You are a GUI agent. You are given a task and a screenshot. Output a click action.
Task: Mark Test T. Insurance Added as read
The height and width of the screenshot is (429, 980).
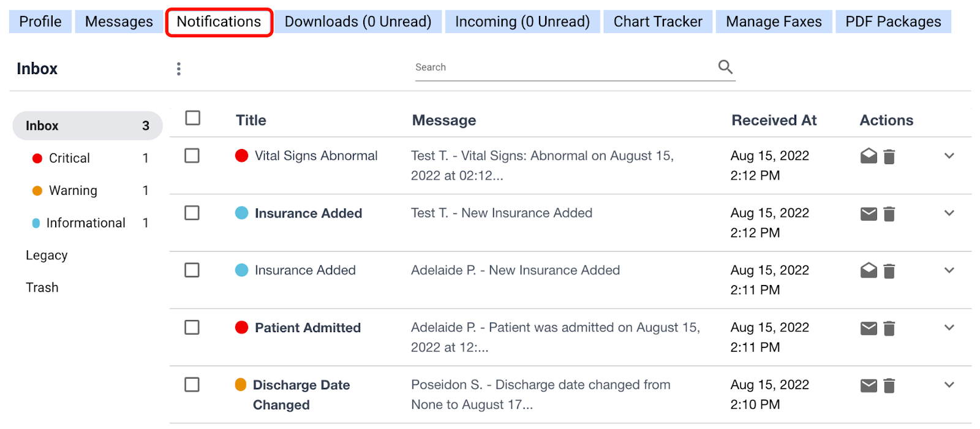(x=869, y=214)
